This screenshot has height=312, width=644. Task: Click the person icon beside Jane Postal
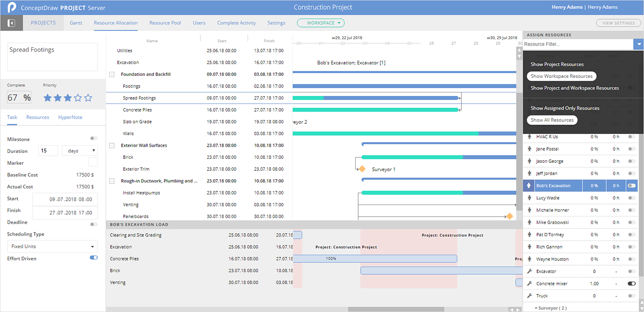(x=529, y=149)
